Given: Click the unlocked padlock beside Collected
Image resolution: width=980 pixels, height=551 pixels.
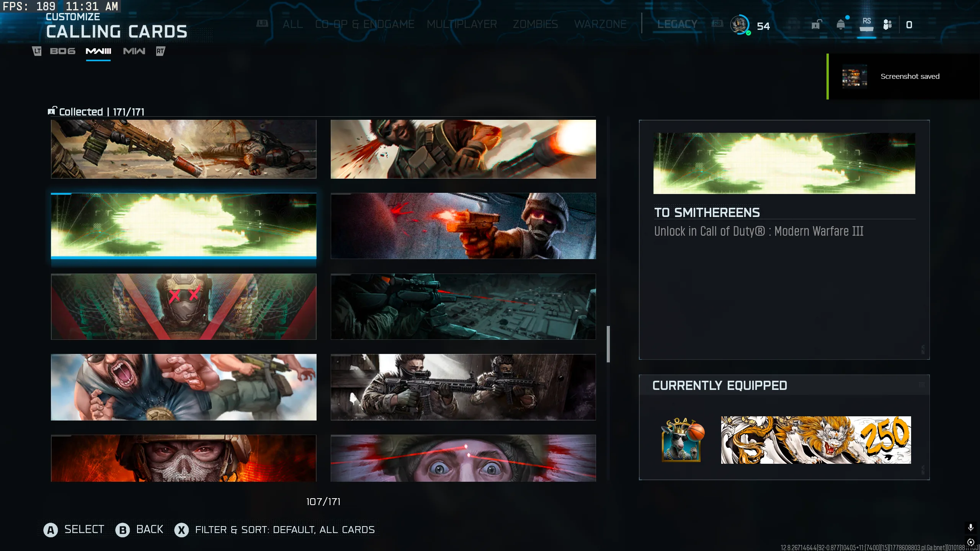Looking at the screenshot, I should pyautogui.click(x=52, y=111).
